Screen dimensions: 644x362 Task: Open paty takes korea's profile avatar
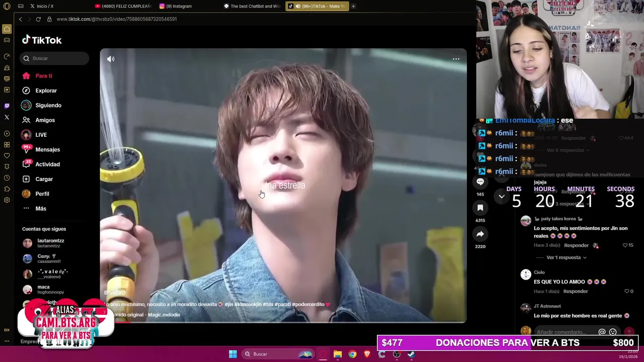click(x=526, y=221)
